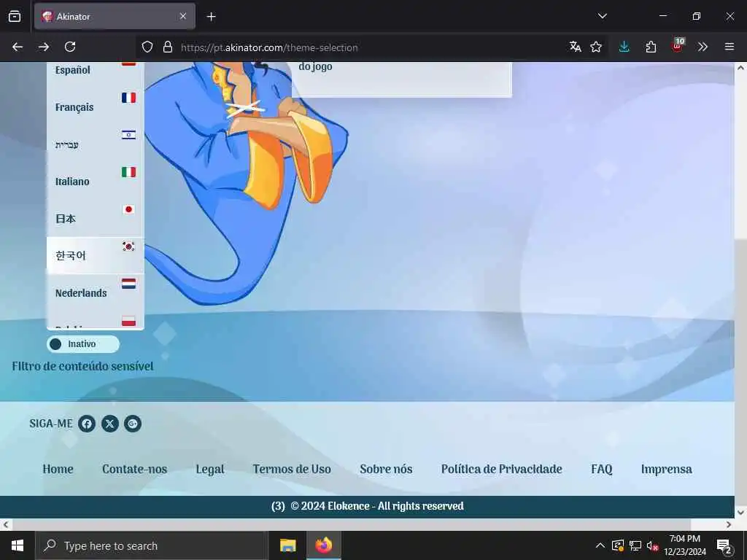
Task: Choose Hebrew language option
Action: click(96, 144)
